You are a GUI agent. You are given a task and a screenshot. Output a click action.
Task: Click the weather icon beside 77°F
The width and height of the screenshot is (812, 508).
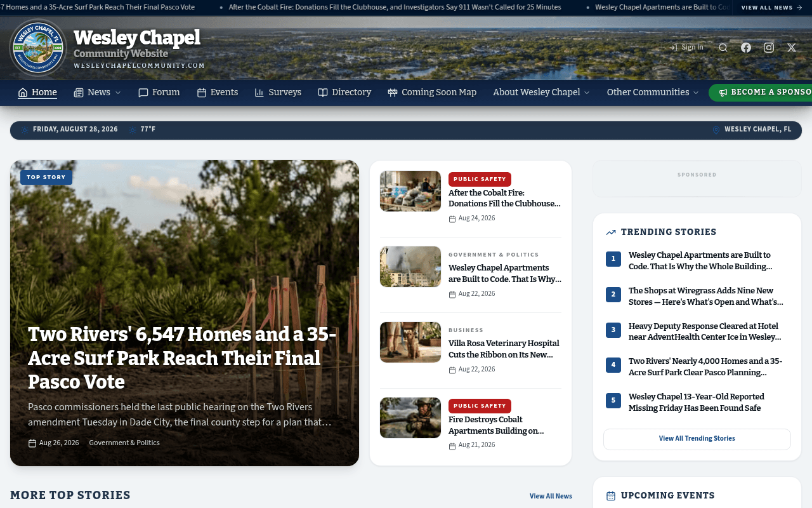click(133, 130)
